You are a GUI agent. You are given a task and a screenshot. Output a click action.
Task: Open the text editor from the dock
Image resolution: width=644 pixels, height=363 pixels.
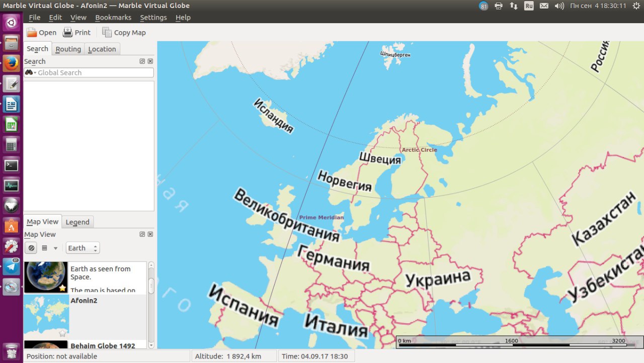[x=11, y=84]
